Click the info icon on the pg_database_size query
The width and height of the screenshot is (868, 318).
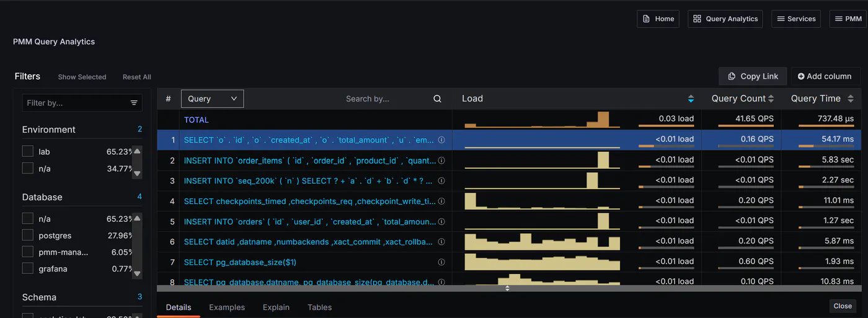click(x=441, y=262)
